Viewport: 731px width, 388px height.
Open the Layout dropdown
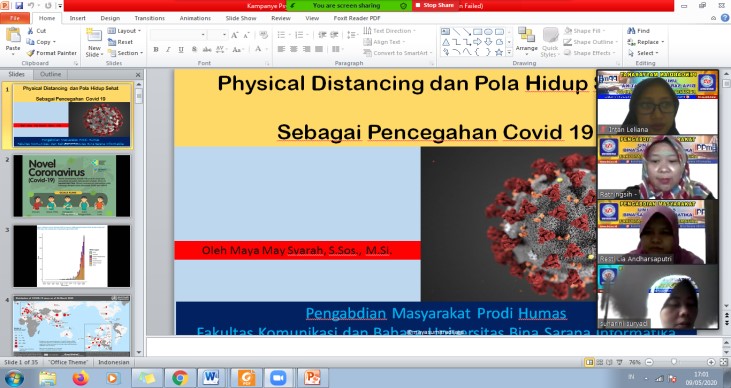[124, 31]
